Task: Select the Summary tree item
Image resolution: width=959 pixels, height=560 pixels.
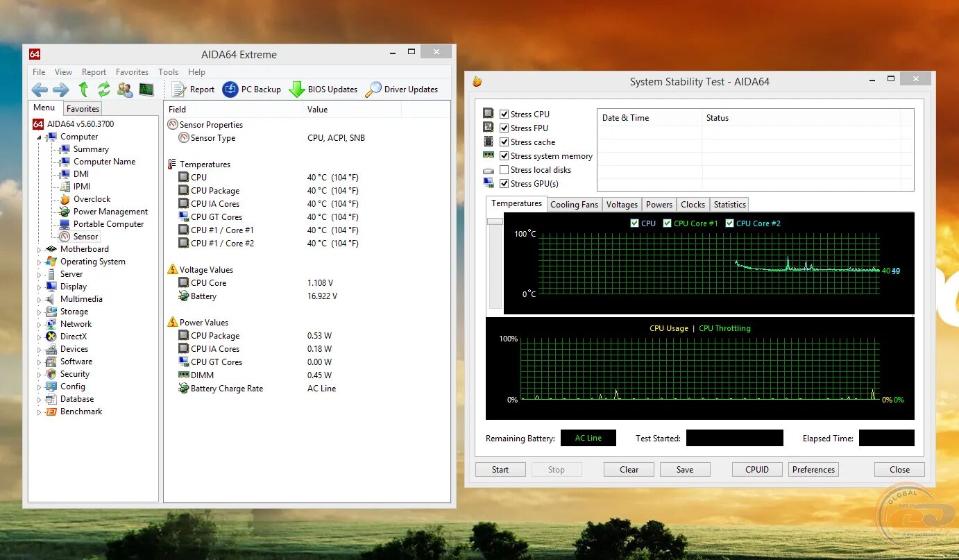Action: coord(91,149)
